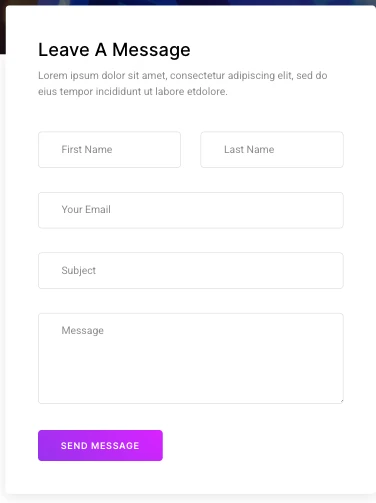Click the Lorem ipsum description paragraph
Viewport: 376px width, 503px height.
[183, 83]
